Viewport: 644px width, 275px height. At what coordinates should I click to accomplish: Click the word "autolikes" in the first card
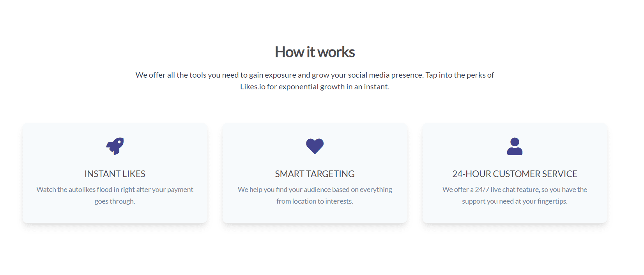tap(82, 190)
